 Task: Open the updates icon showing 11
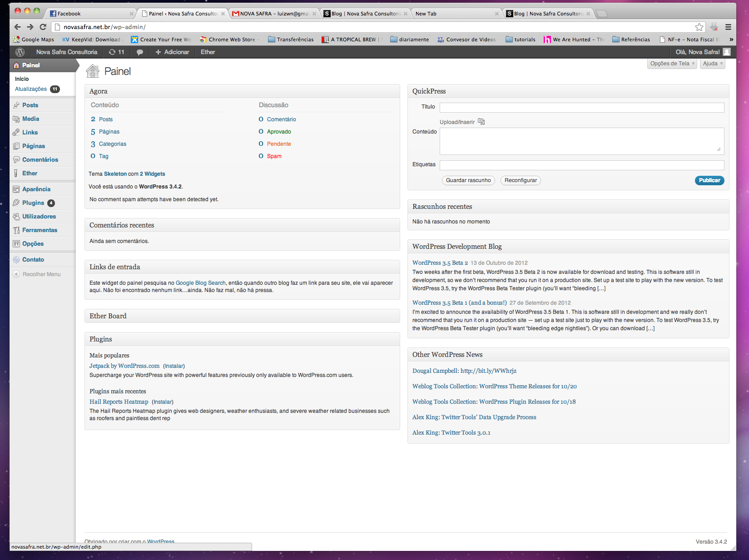point(116,52)
